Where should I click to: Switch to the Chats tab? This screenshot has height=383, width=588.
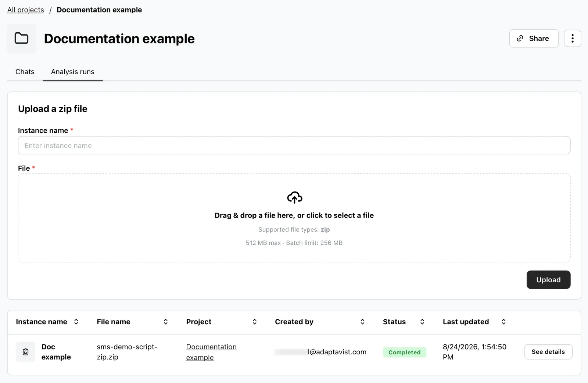pyautogui.click(x=25, y=72)
